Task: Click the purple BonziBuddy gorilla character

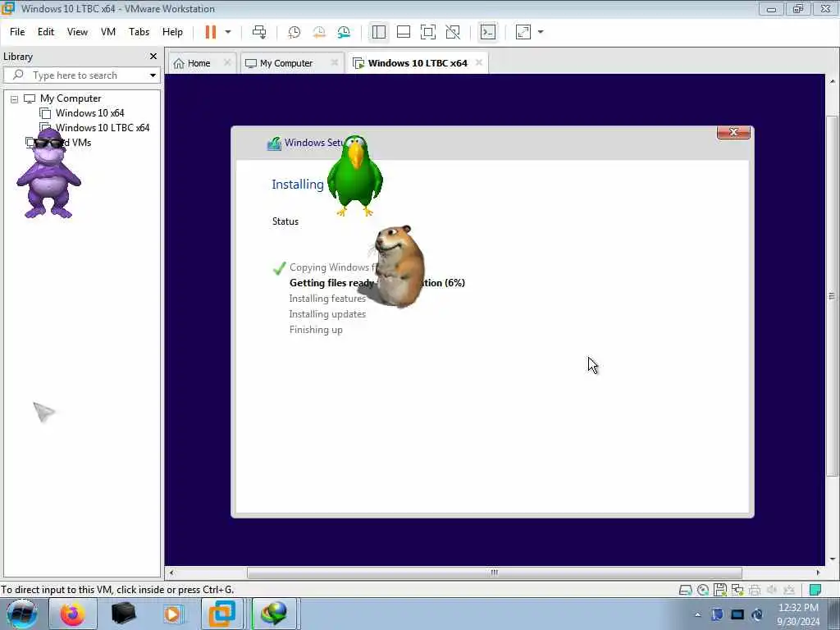Action: point(48,173)
